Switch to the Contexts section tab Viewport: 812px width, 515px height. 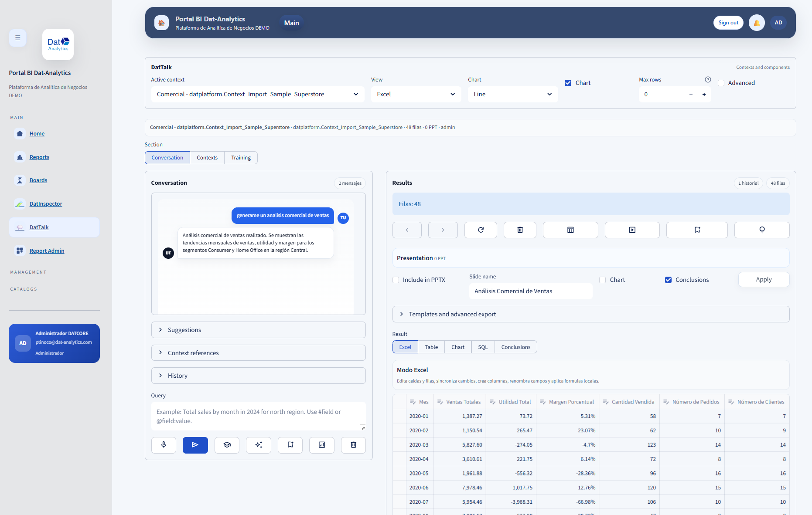207,158
